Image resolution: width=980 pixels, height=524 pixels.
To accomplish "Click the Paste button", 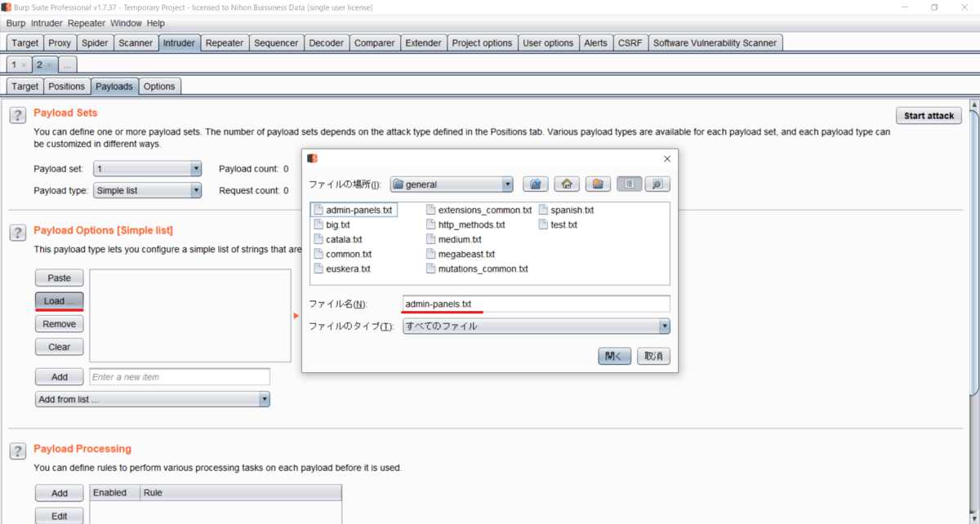I will [60, 278].
